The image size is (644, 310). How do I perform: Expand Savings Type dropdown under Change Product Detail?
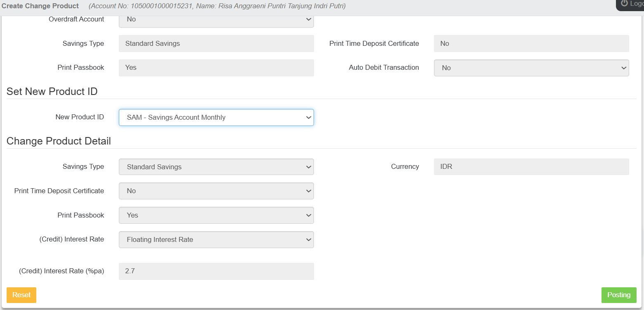pos(216,167)
